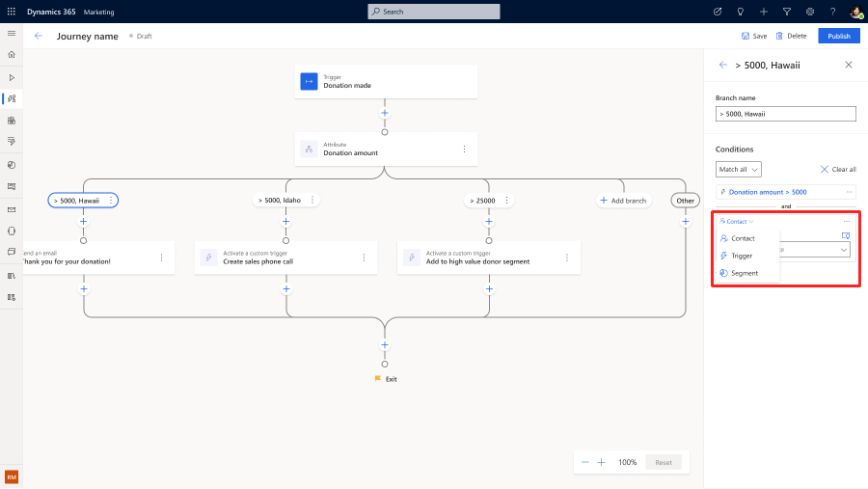
Task: Open the Home icon in left sidebar
Action: 12,55
